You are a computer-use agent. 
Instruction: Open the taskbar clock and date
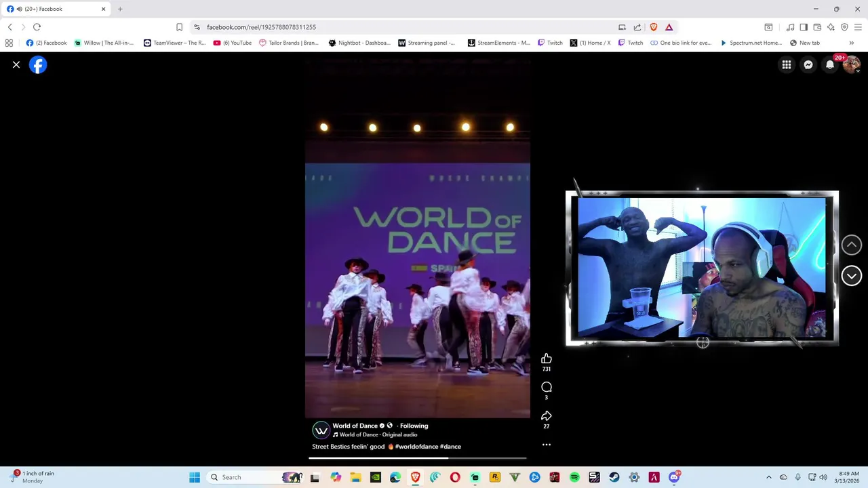(x=848, y=477)
